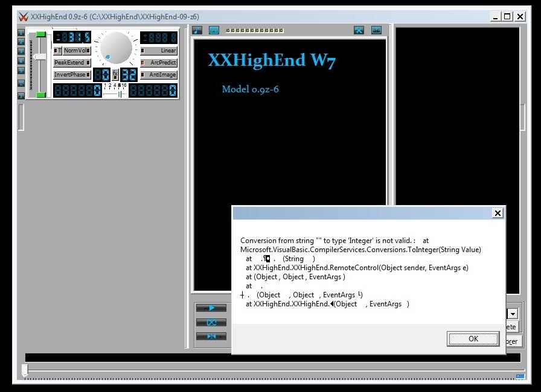Click the playback position slider thumb

point(25,370)
